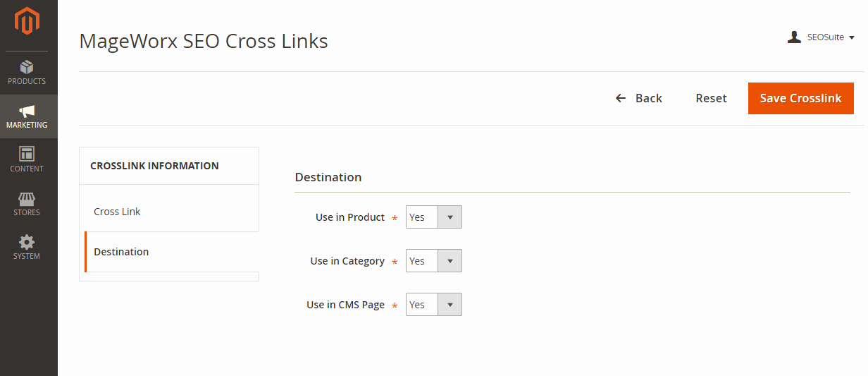
Task: Open the Marketing megaphone icon
Action: pos(27,111)
